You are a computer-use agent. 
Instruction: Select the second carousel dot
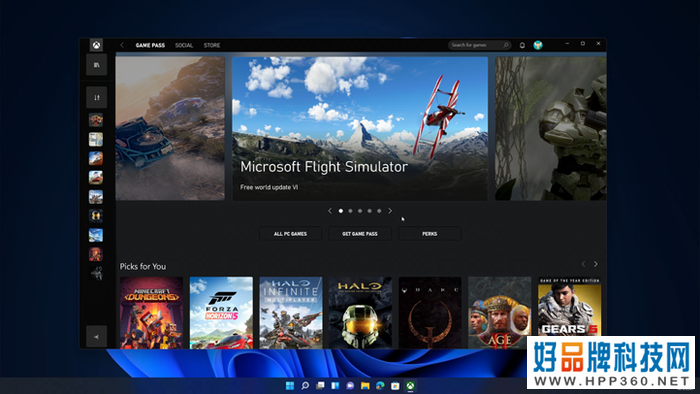[x=350, y=211]
